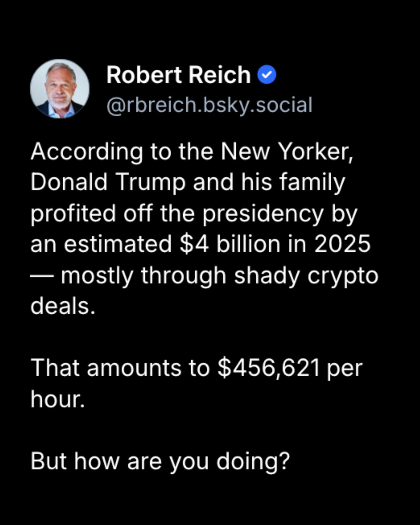Click the word "family" in the post

pyautogui.click(x=312, y=183)
